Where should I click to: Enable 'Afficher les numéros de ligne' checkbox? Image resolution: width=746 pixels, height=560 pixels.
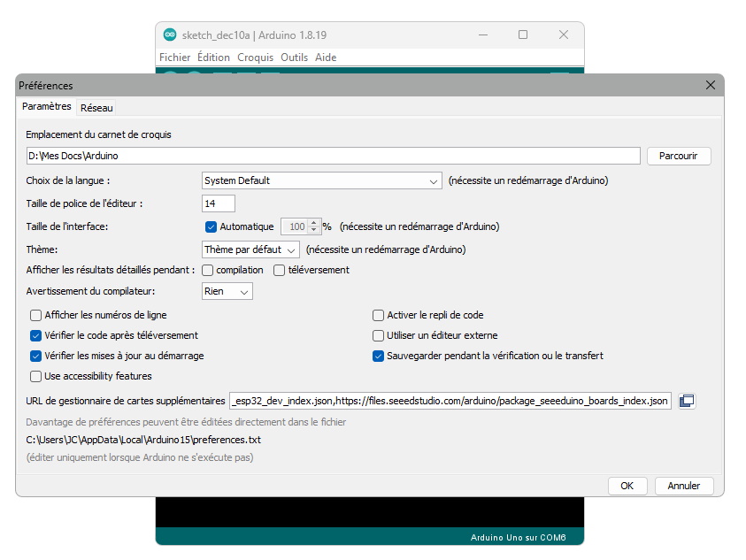(36, 315)
